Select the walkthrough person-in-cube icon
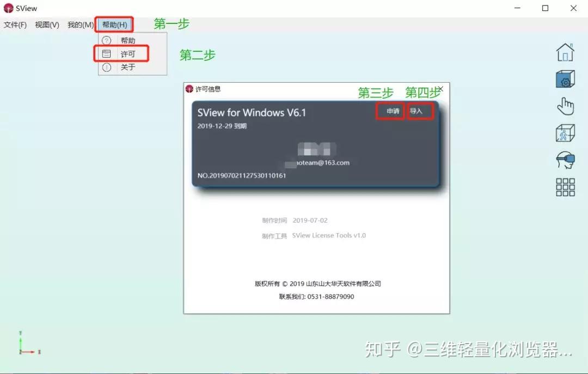This screenshot has height=374, width=588. (565, 132)
